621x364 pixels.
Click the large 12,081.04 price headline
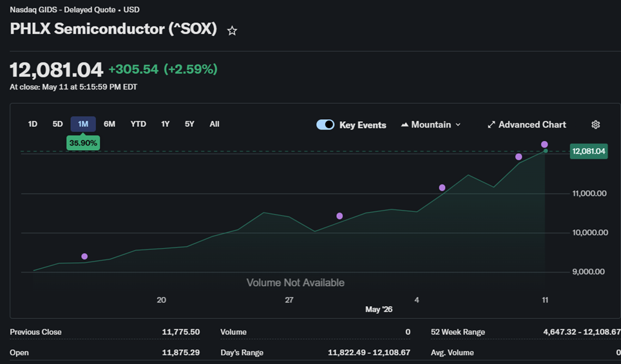click(56, 70)
